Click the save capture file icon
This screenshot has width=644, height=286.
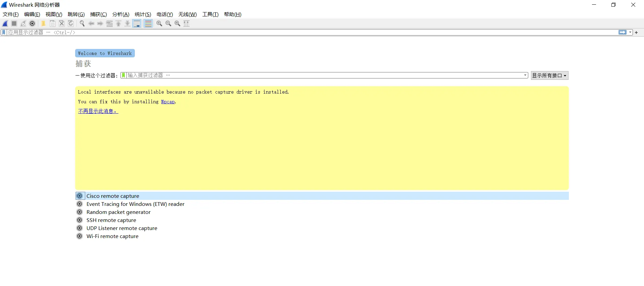[53, 23]
